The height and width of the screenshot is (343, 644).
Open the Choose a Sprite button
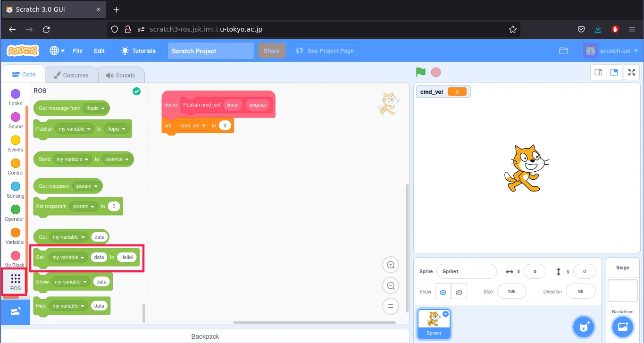(583, 326)
